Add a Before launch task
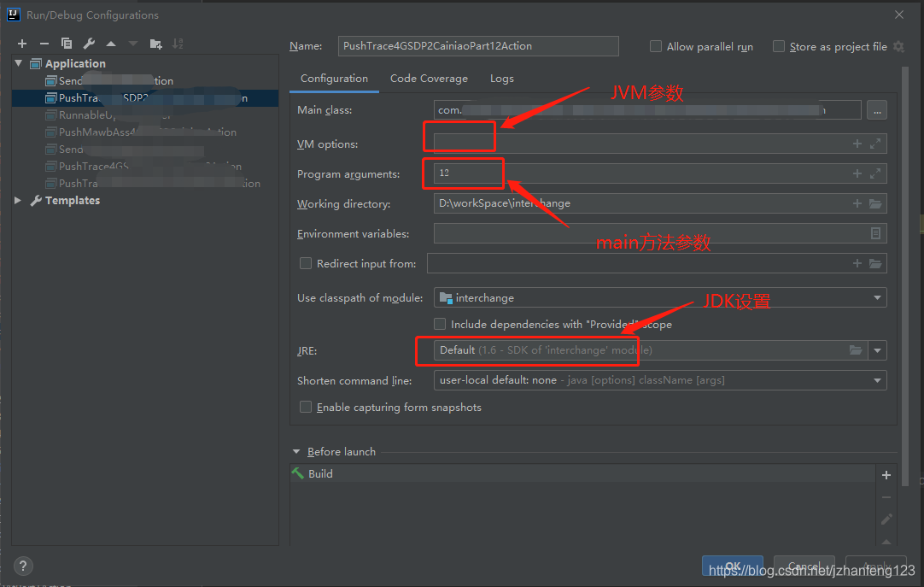The image size is (924, 587). [886, 475]
